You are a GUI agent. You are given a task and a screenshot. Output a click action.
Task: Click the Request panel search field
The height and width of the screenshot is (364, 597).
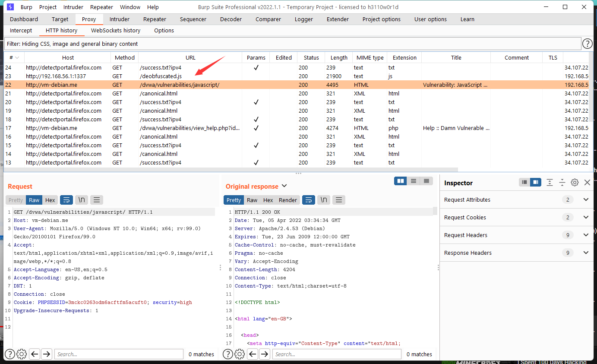pyautogui.click(x=119, y=354)
